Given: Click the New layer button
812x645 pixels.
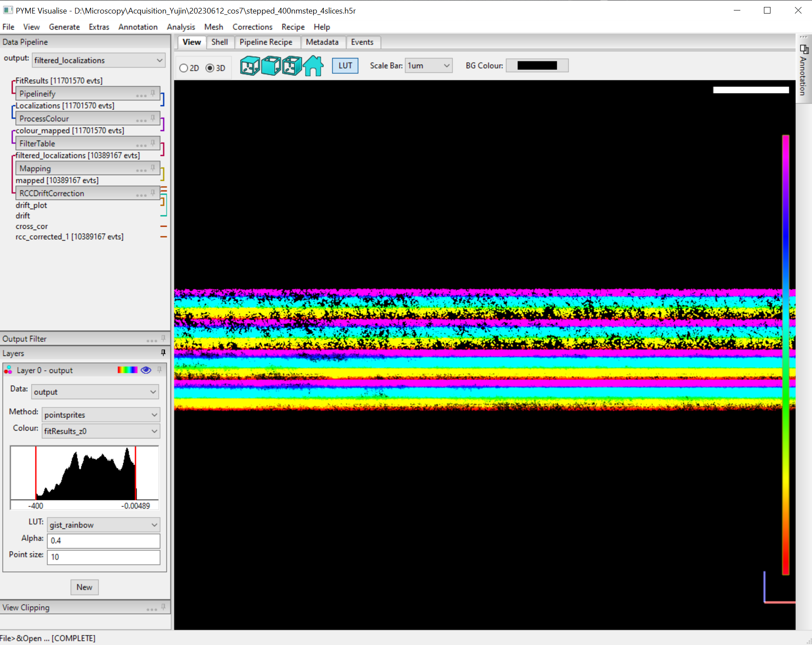Looking at the screenshot, I should pyautogui.click(x=84, y=587).
